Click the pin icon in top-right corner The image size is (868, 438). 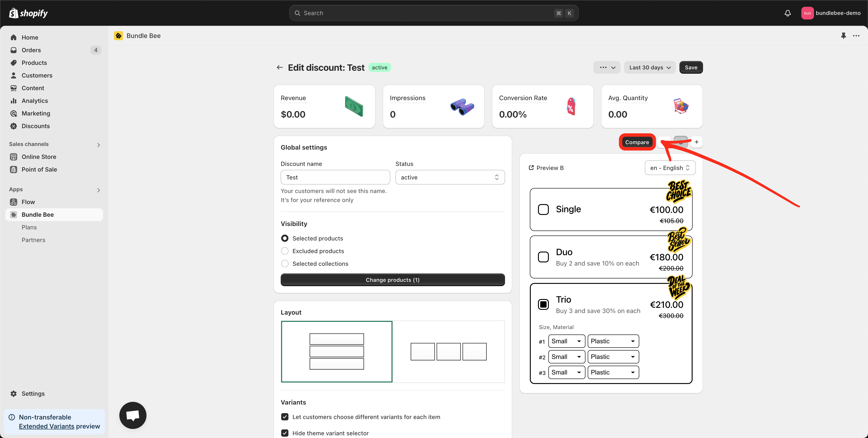843,36
